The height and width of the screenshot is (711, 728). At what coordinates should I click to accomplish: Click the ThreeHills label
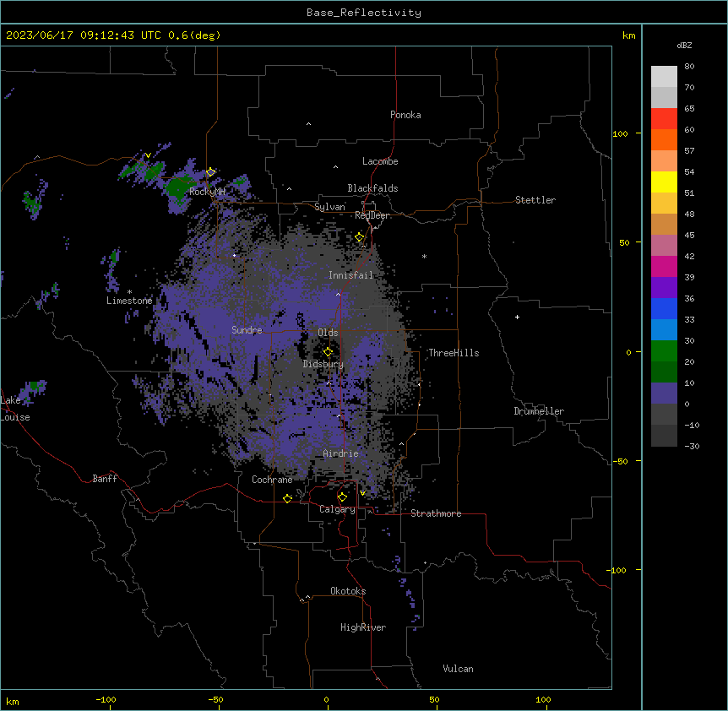454,353
